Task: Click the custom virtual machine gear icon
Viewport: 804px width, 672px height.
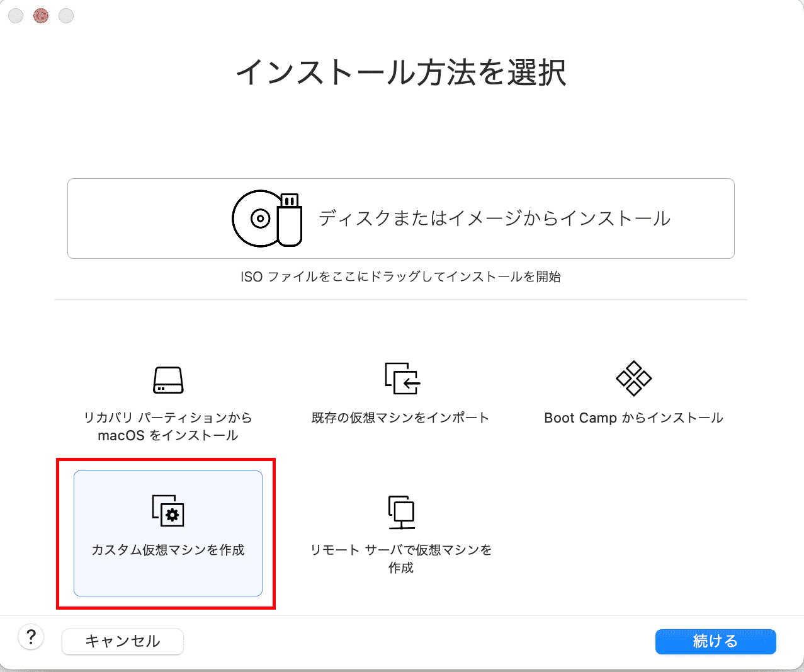Action: [168, 510]
